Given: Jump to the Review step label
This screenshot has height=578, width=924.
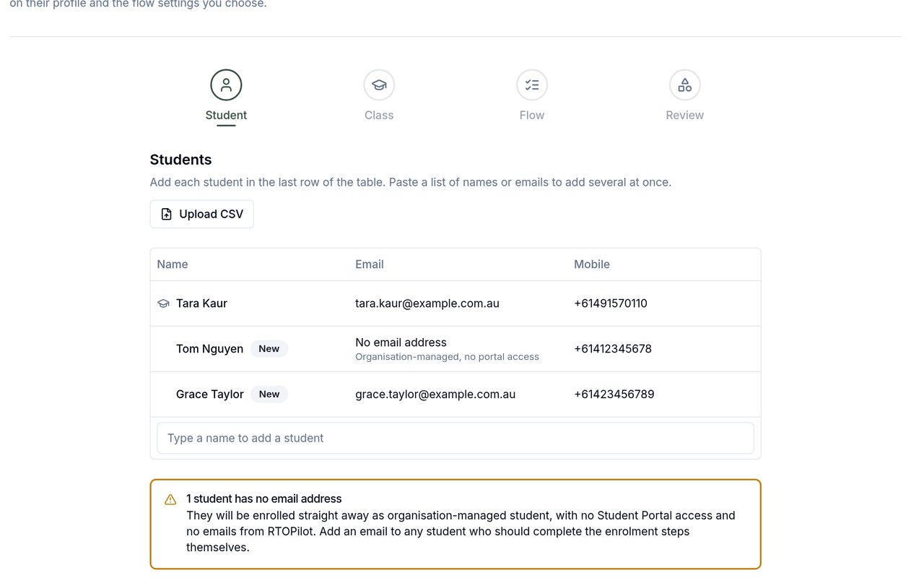Looking at the screenshot, I should (685, 115).
